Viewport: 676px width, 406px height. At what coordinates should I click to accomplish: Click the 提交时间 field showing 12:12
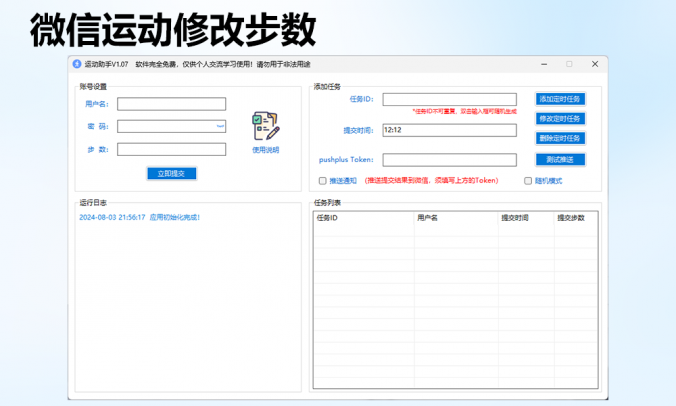[450, 130]
